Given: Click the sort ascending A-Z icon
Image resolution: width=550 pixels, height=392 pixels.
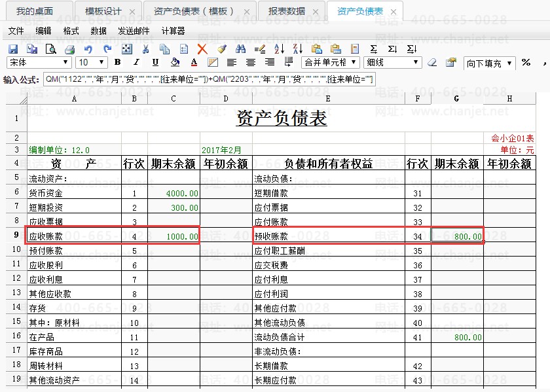Looking at the screenshot, I should (278, 49).
